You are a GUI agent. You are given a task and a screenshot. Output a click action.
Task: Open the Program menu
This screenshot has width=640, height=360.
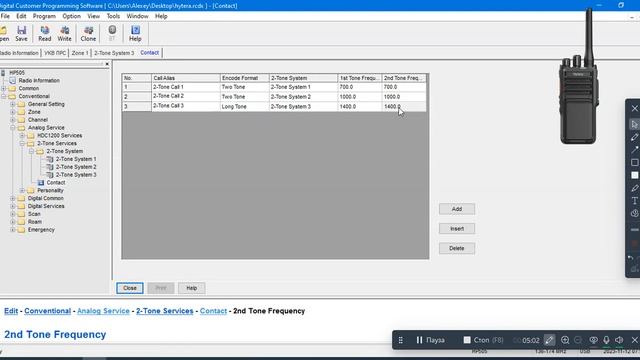(44, 16)
